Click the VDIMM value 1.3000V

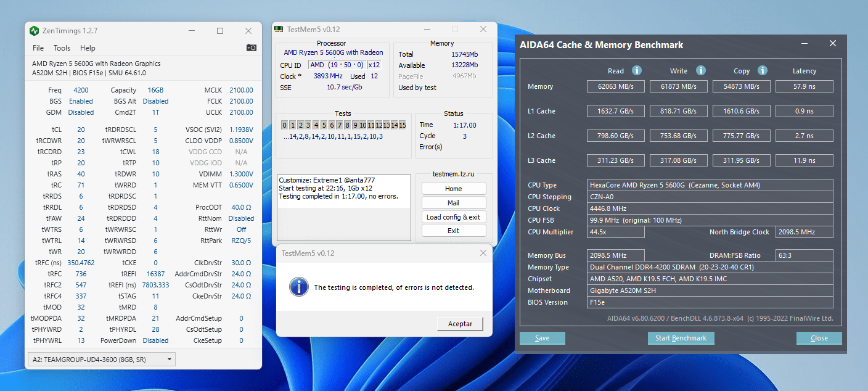(241, 174)
